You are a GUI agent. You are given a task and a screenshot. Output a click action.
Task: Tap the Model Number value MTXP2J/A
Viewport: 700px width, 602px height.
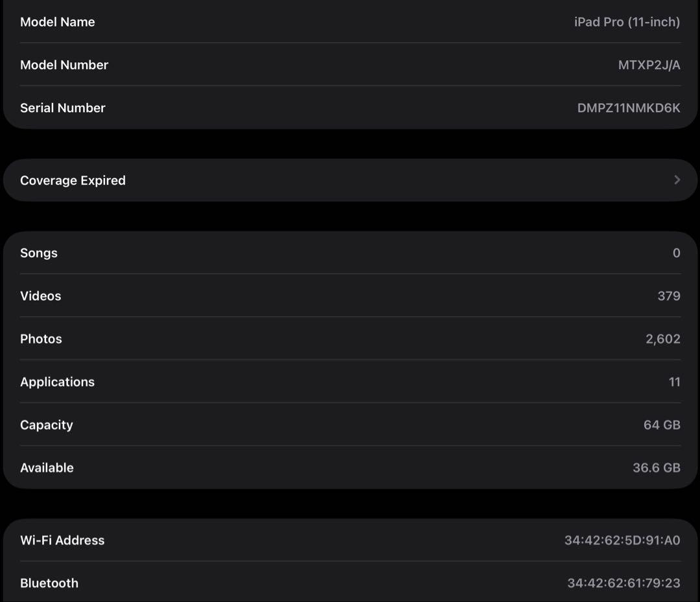pyautogui.click(x=649, y=65)
